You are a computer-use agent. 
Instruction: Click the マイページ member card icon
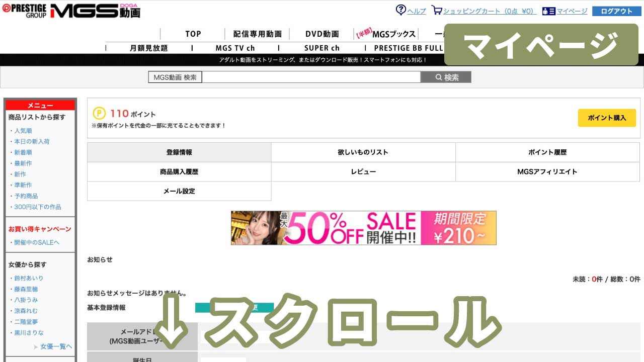tap(548, 11)
